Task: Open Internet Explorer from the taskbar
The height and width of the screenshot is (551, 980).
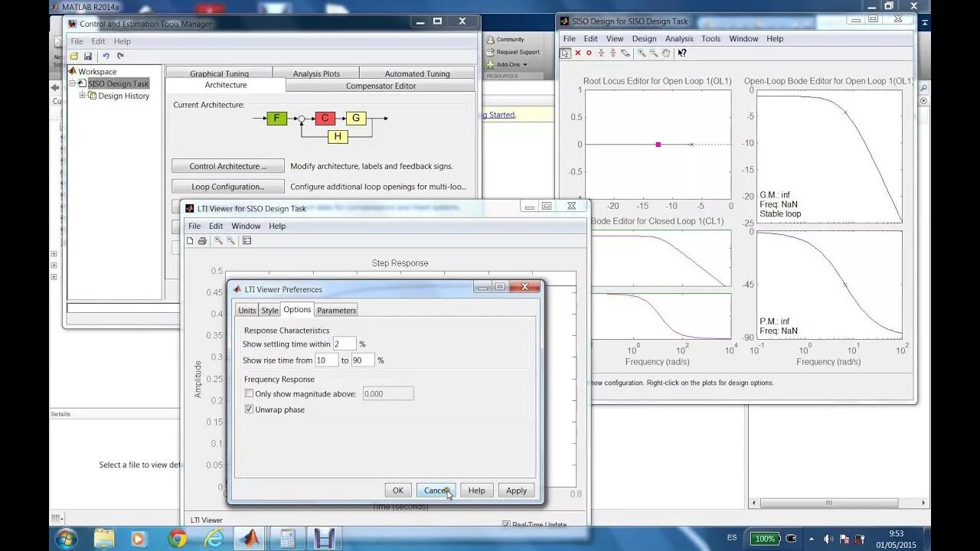Action: [214, 539]
